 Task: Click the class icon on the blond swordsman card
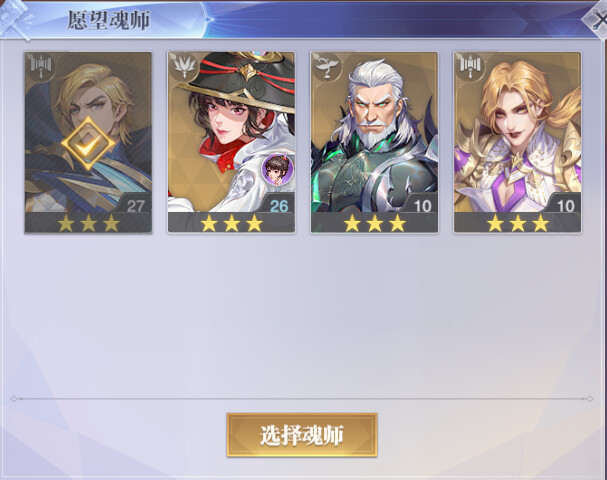(41, 66)
